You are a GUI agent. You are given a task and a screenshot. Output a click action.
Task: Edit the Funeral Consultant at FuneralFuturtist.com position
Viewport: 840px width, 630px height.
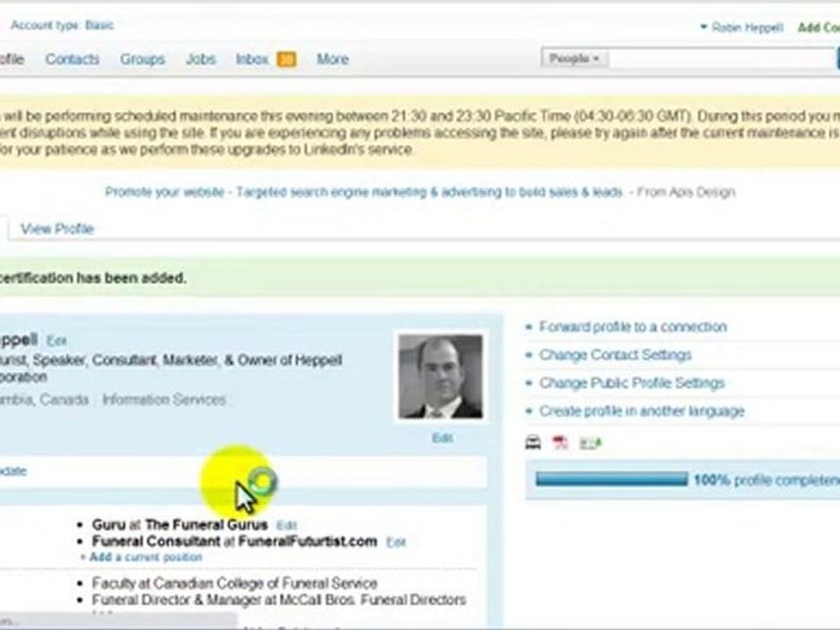point(395,542)
